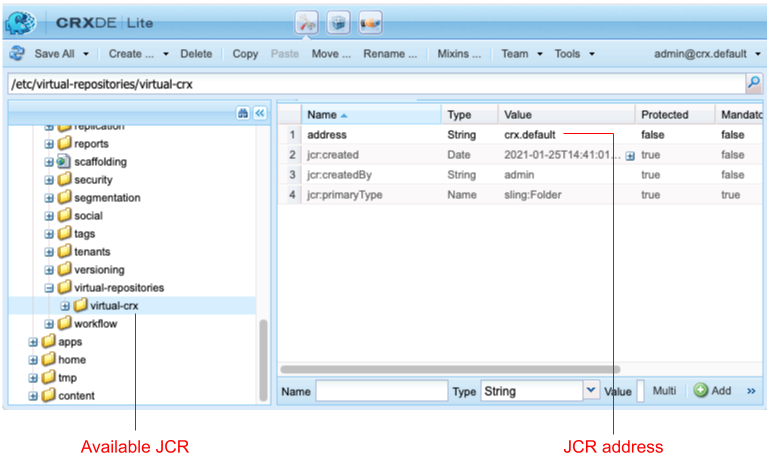Open the Tools menu

click(567, 54)
